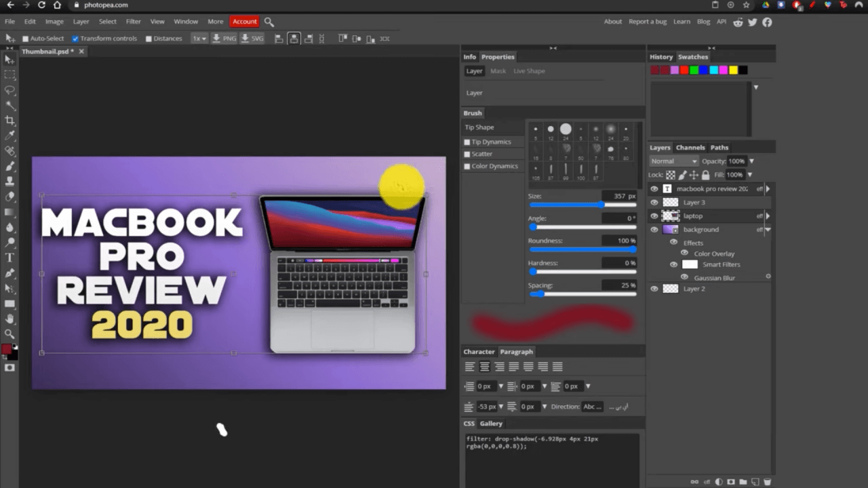This screenshot has height=488, width=868.
Task: Switch to the Character tab
Action: (479, 352)
